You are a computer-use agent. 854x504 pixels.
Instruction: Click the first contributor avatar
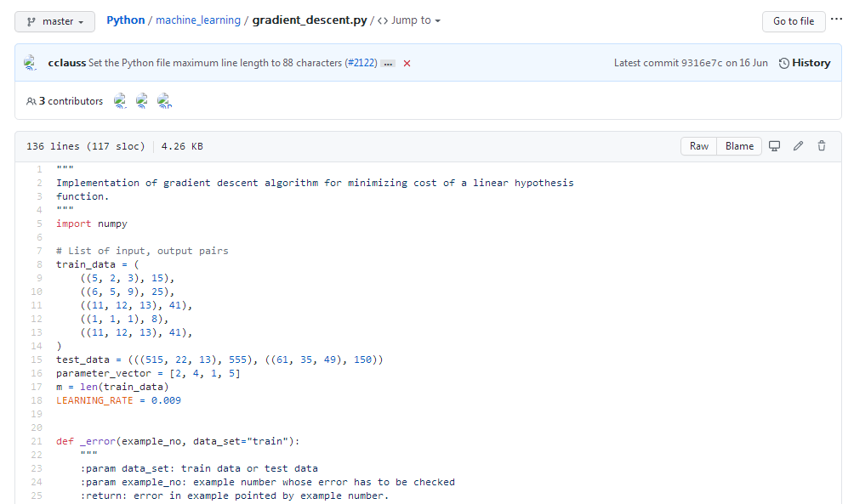tap(120, 100)
